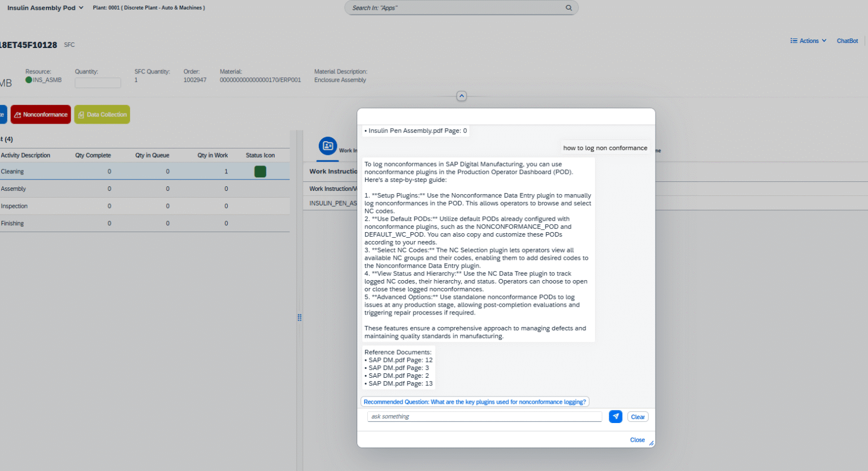Click Close to dismiss the chatbot dialog
Viewport: 868px width, 471px height.
point(637,440)
